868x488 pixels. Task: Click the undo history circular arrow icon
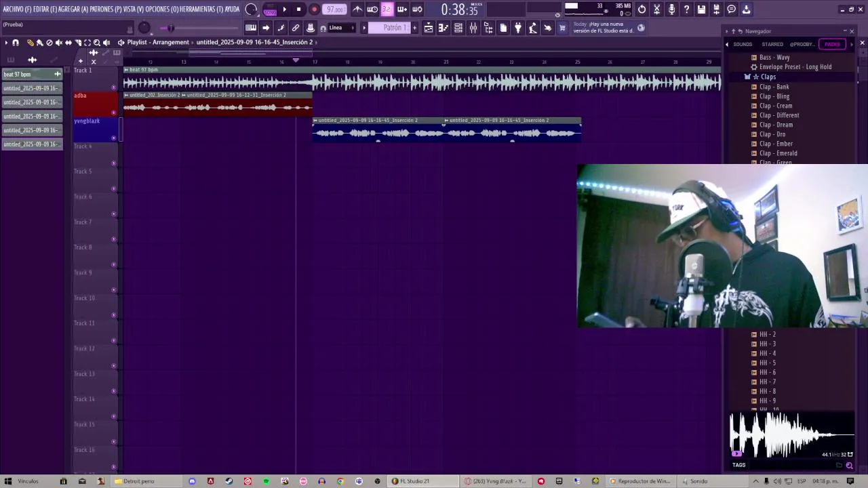tap(642, 9)
